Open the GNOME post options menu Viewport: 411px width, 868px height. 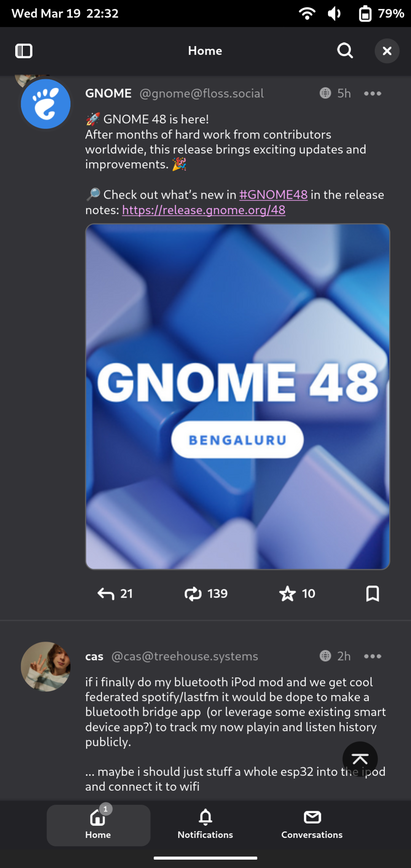pyautogui.click(x=373, y=93)
